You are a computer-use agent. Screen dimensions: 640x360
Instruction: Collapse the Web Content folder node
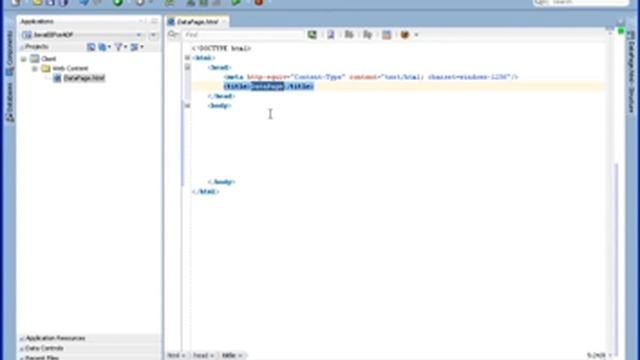pos(35,68)
